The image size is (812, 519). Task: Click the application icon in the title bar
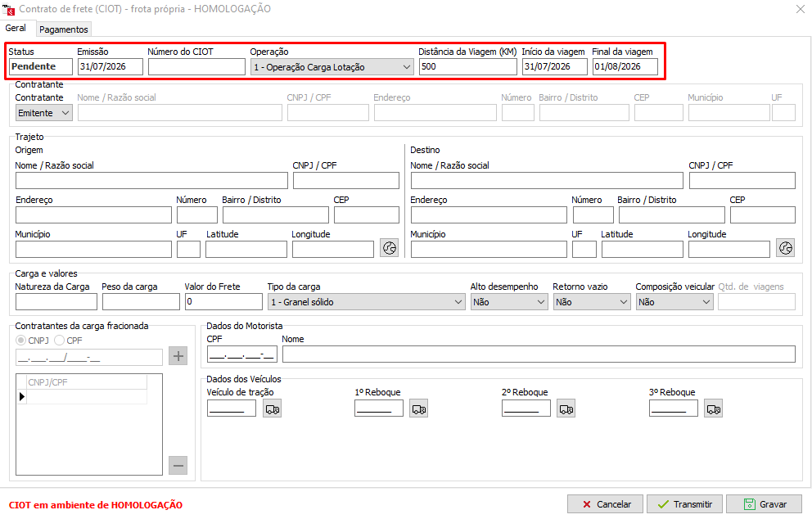[x=8, y=9]
